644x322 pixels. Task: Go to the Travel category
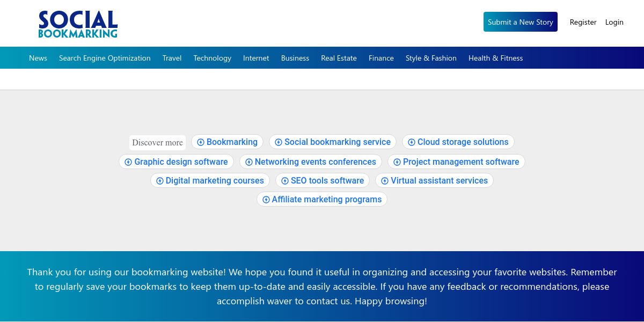[172, 58]
